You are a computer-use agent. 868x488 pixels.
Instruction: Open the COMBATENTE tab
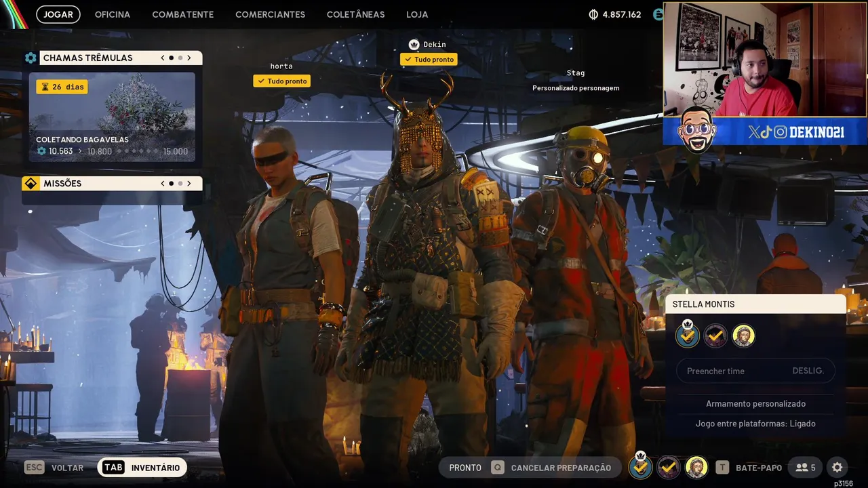coord(183,14)
